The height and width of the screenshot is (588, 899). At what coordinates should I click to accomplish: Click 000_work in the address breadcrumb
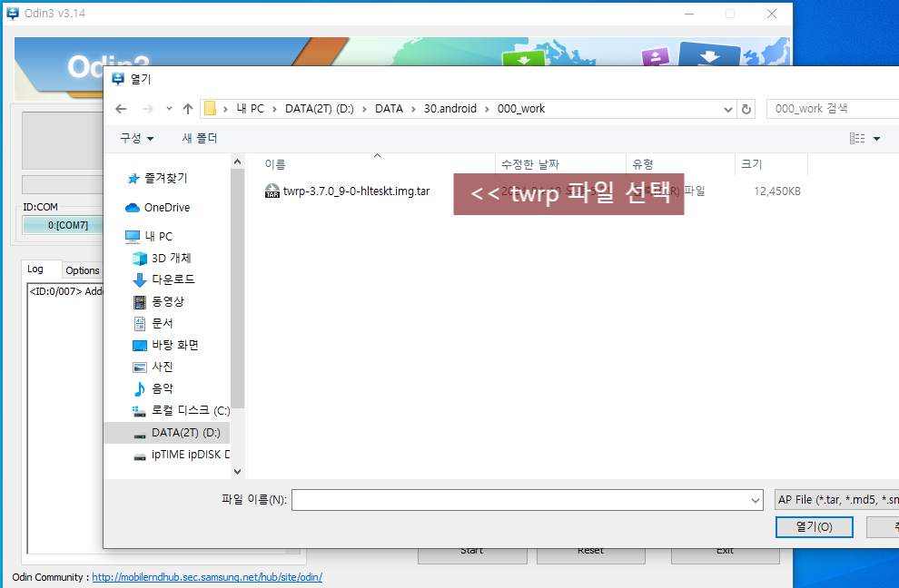pos(521,109)
